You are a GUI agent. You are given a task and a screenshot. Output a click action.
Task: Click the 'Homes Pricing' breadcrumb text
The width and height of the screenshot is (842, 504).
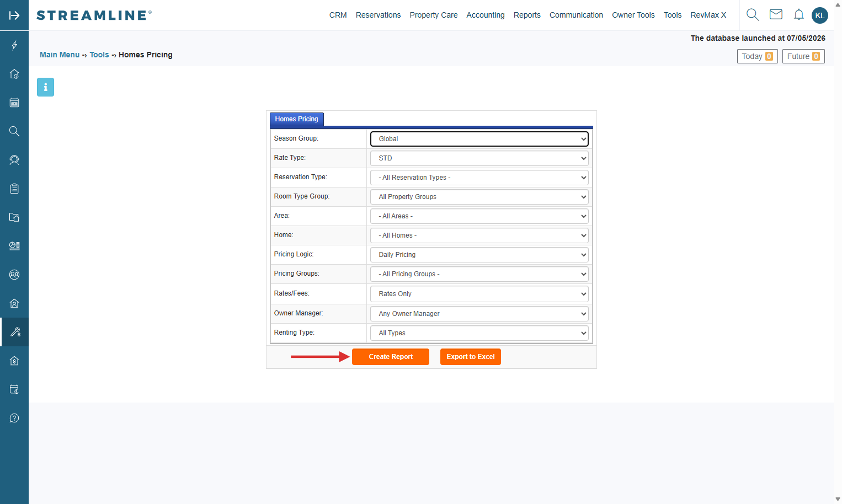pyautogui.click(x=146, y=55)
